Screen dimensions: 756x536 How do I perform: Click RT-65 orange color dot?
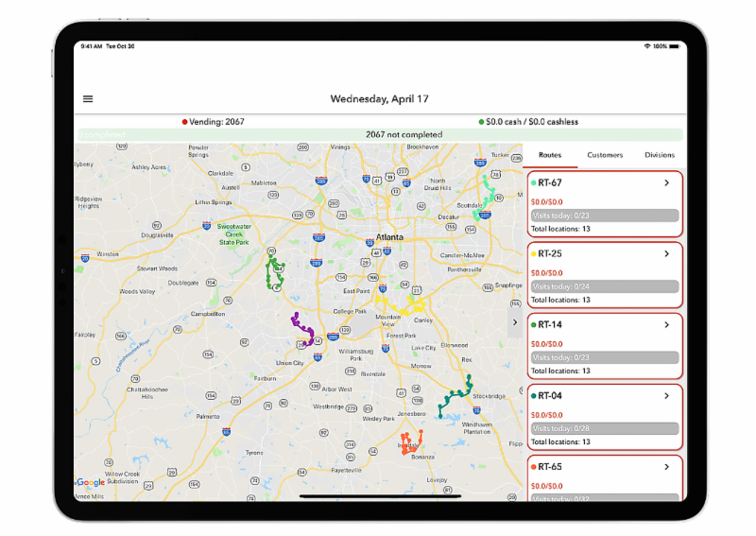(534, 467)
